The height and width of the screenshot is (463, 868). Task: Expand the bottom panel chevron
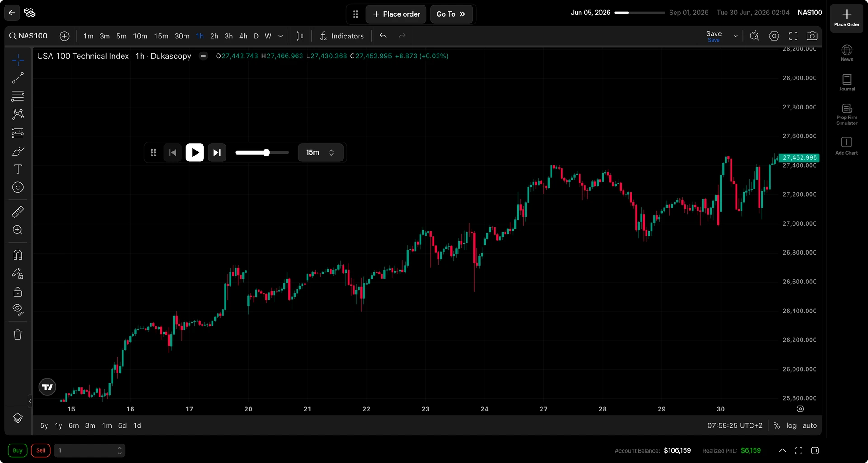[783, 450]
